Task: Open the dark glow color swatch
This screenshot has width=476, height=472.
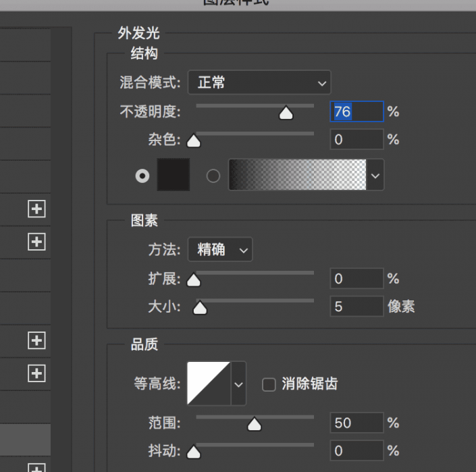Action: click(174, 174)
